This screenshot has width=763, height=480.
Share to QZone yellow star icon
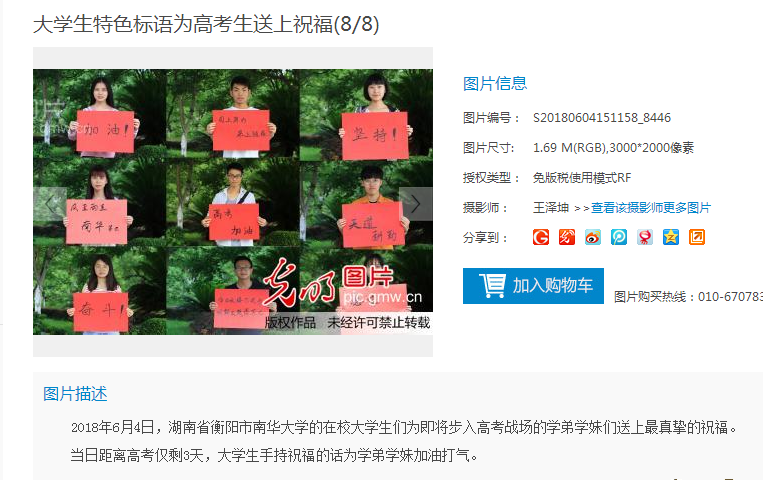pyautogui.click(x=671, y=237)
